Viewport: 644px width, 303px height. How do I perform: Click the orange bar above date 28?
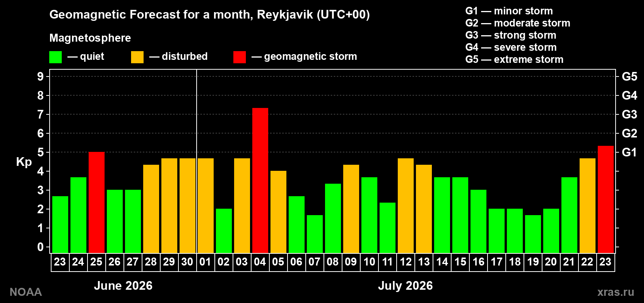point(151,209)
